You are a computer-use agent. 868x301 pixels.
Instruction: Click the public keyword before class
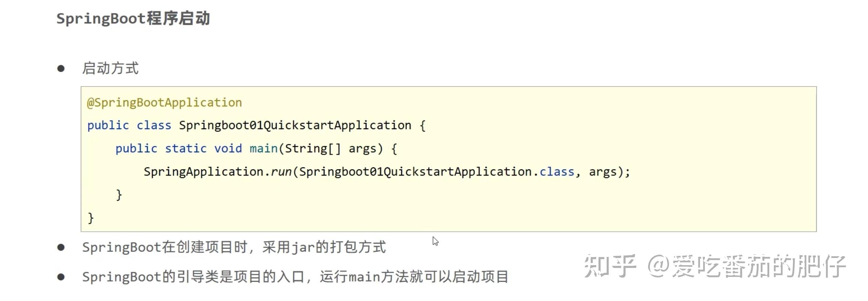click(x=108, y=125)
